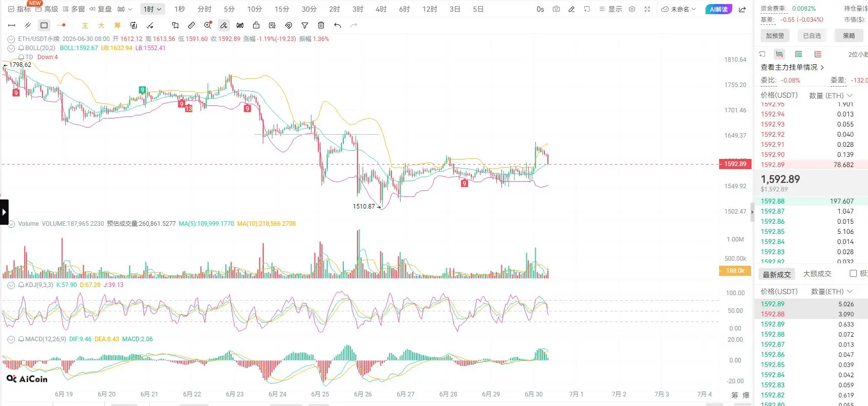This screenshot has width=868, height=406.
Task: Undo the last drawing action
Action: click(337, 25)
